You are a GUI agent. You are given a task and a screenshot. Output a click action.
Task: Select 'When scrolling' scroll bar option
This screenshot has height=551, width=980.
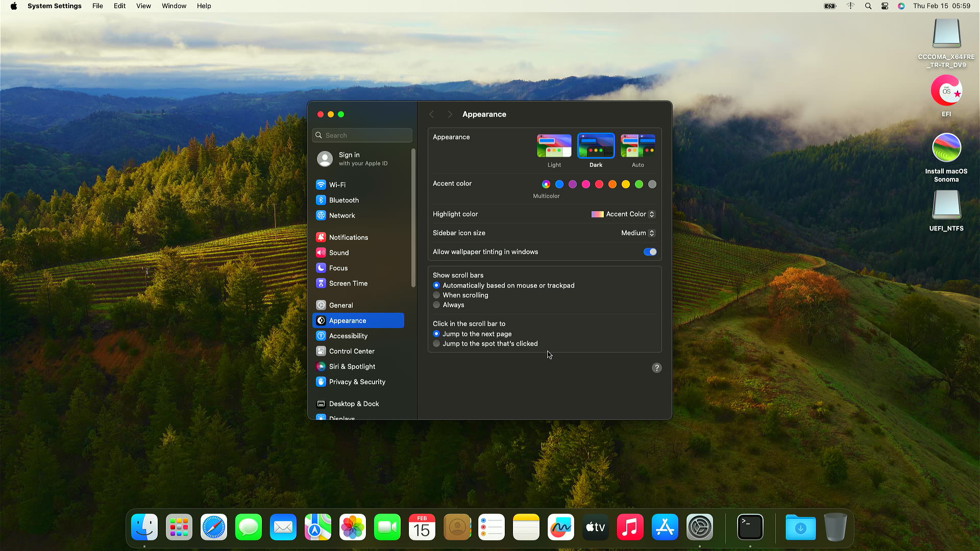pos(436,295)
